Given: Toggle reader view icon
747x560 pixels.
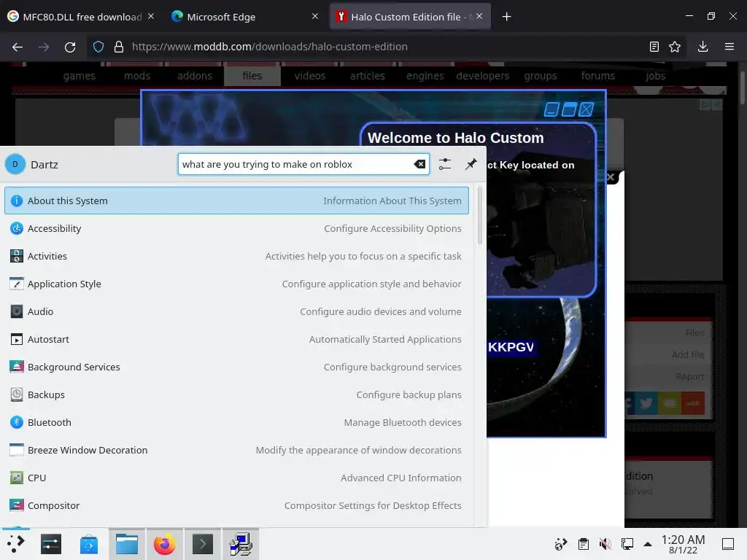Looking at the screenshot, I should 654,47.
